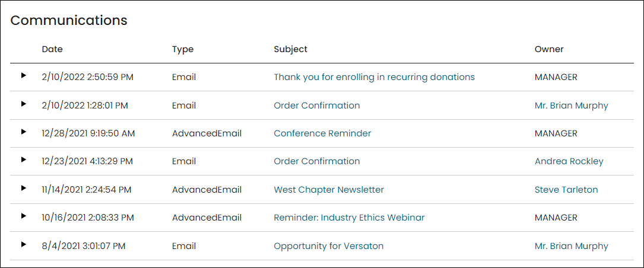The height and width of the screenshot is (268, 644).
Task: Open Order Confirmation from 2/10/2022
Action: pyautogui.click(x=317, y=106)
